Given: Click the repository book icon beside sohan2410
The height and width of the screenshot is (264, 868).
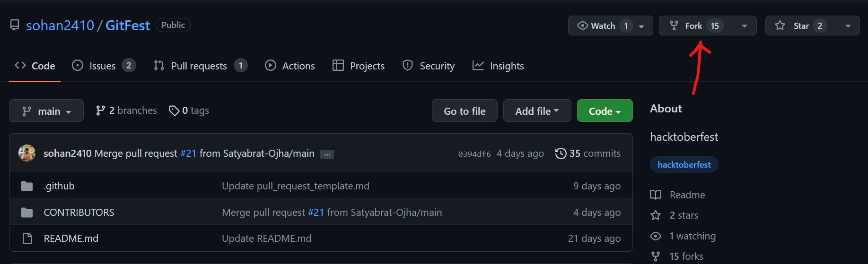Looking at the screenshot, I should coord(15,26).
